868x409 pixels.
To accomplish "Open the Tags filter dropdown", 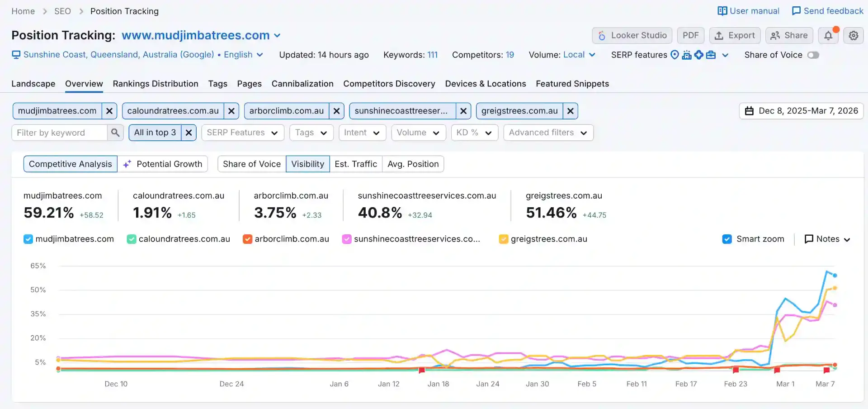I will [311, 133].
